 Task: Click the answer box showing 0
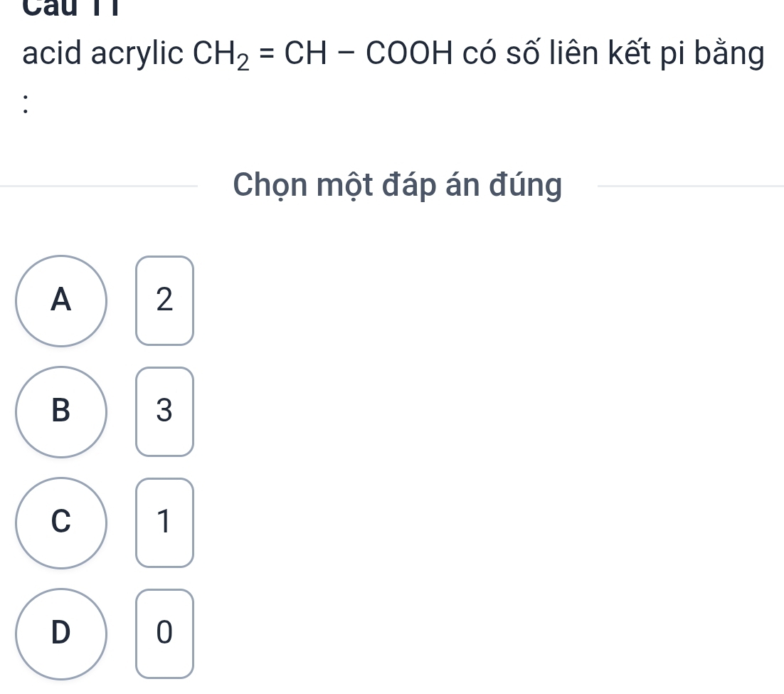164,634
